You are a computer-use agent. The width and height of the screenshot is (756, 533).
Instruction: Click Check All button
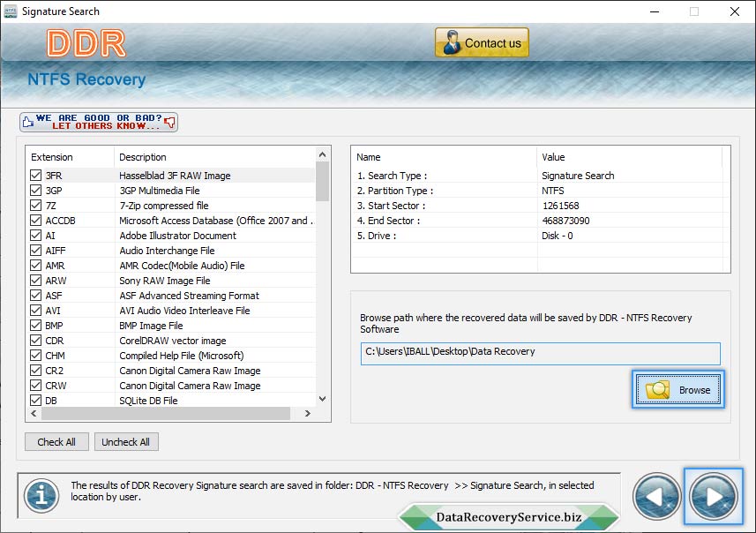click(x=56, y=442)
